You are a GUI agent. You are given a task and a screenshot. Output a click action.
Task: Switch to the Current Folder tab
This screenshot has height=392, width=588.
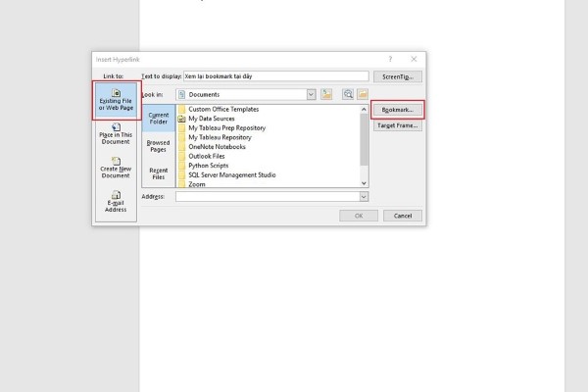[x=158, y=119]
